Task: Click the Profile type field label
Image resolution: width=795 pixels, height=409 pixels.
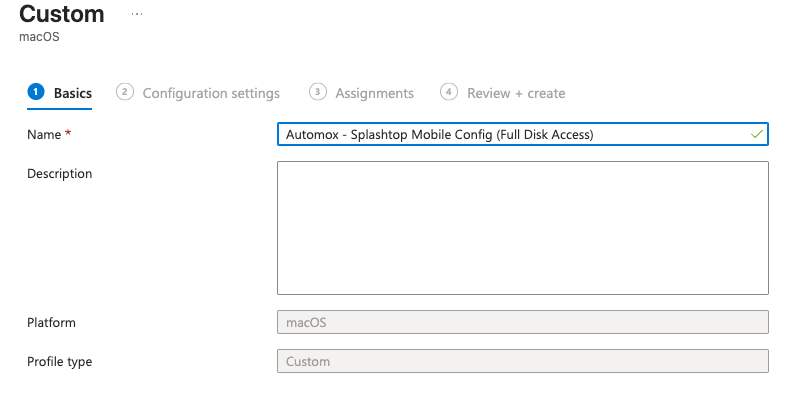Action: (59, 361)
